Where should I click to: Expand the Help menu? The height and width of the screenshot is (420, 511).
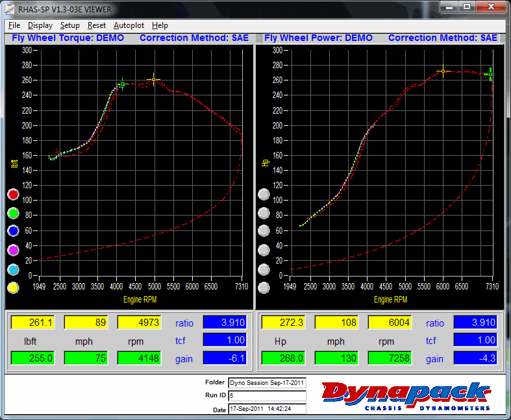point(160,25)
